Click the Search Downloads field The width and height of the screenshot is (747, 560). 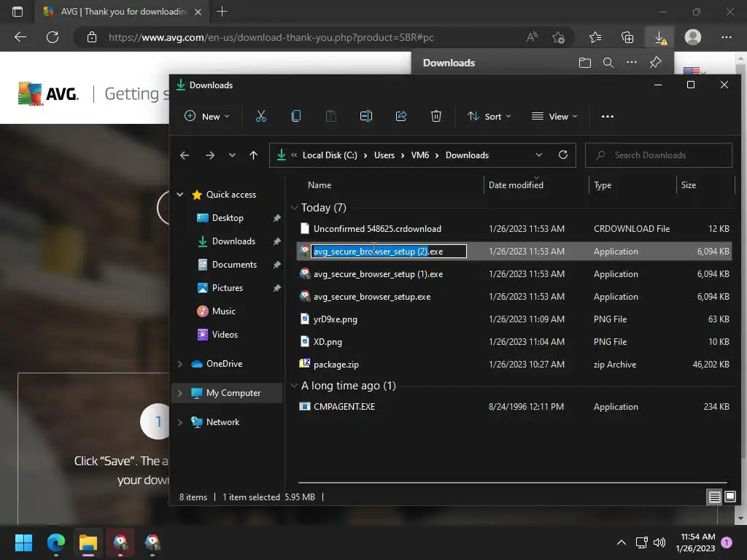tap(659, 155)
